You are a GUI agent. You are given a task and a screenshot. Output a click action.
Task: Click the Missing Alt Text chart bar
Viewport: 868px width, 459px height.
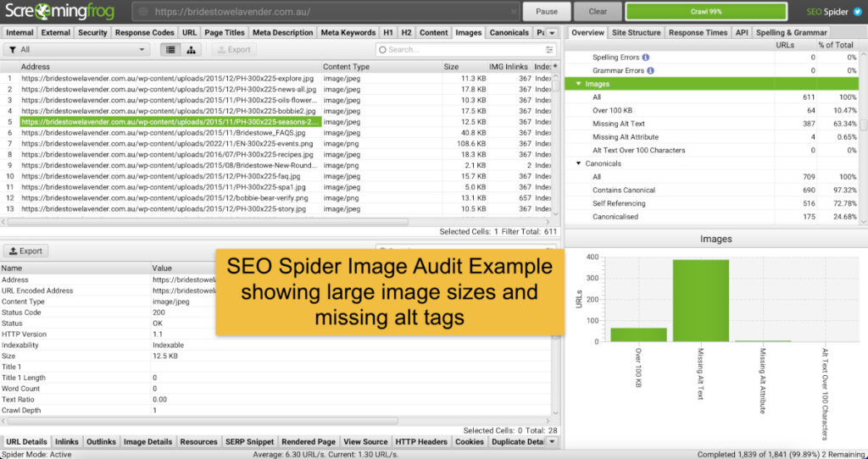700,301
